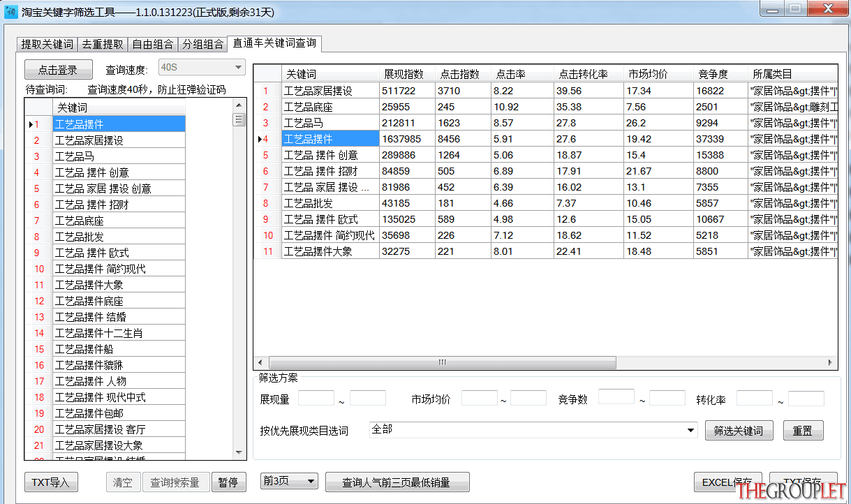This screenshot has width=851, height=504.
Task: Click the 竞争数 minimum input field
Action: (x=616, y=397)
